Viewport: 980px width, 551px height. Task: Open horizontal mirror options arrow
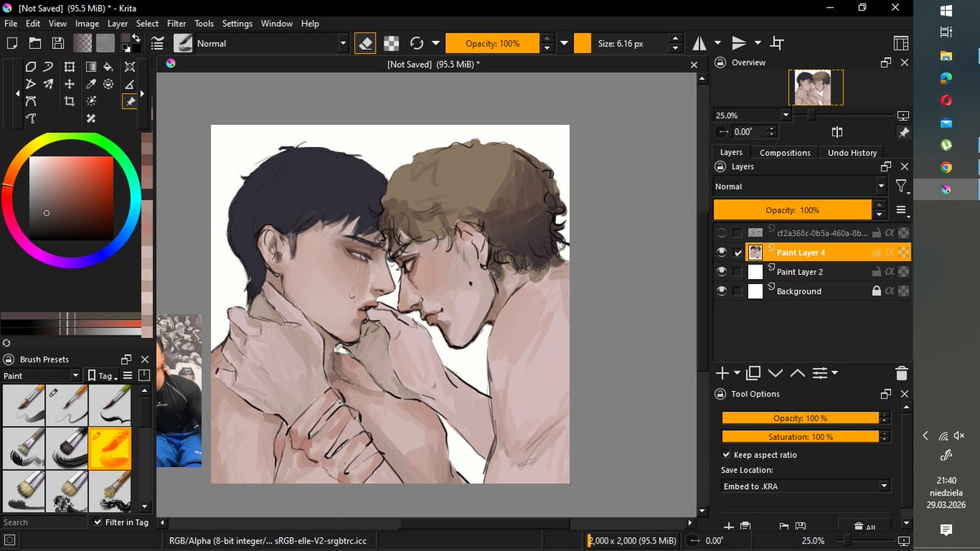coord(718,43)
